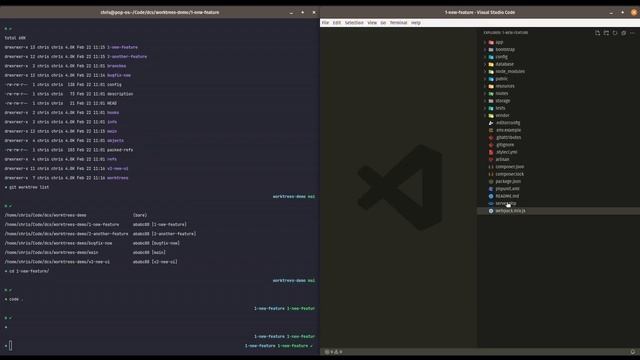Open the Terminal menu
This screenshot has width=640, height=360.
click(x=398, y=23)
